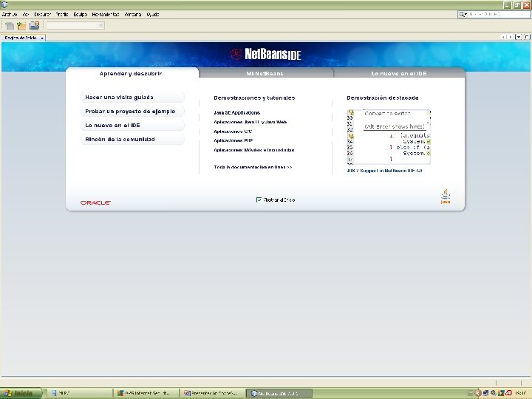The height and width of the screenshot is (399, 532).
Task: Click Probar un proyecto de ejemplo
Action: (132, 111)
